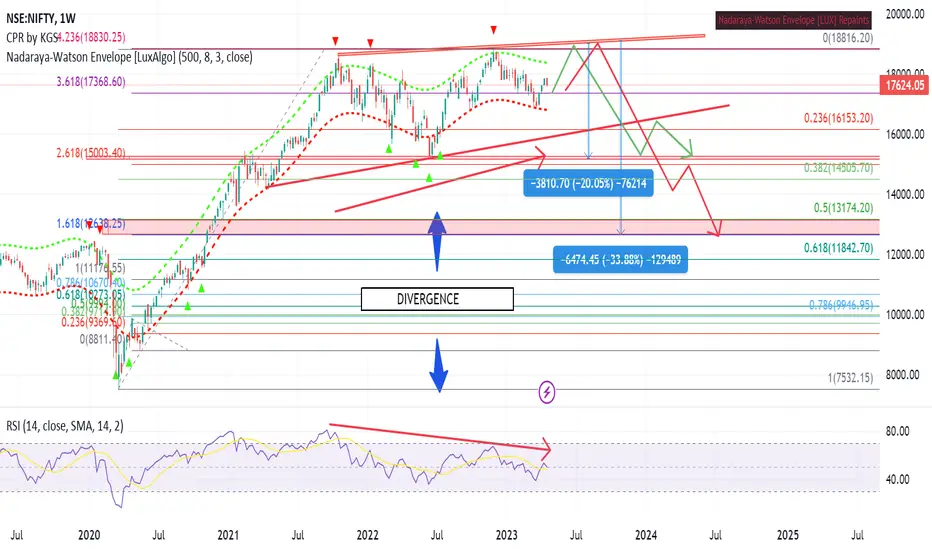Image resolution: width=932 pixels, height=550 pixels.
Task: Click the 1(7532.15) Fibonacci level label
Action: coord(851,378)
